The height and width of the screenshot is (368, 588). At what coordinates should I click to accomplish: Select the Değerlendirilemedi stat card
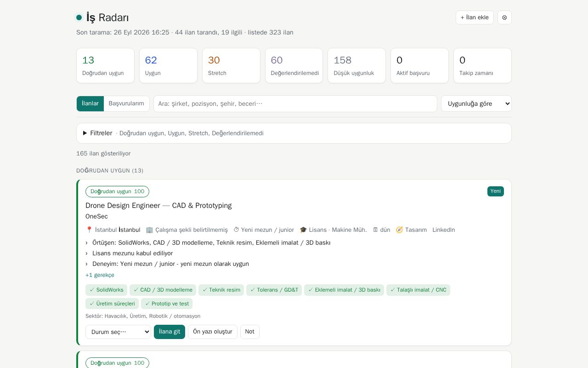coord(294,66)
